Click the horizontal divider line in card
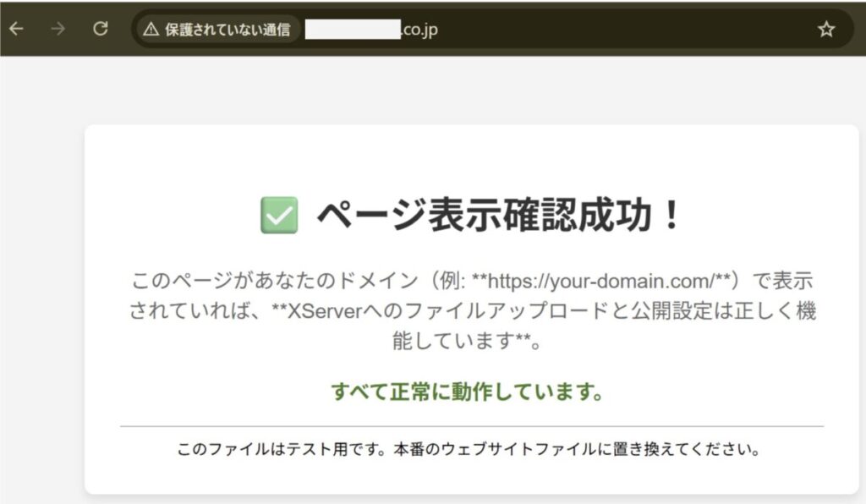 471,426
